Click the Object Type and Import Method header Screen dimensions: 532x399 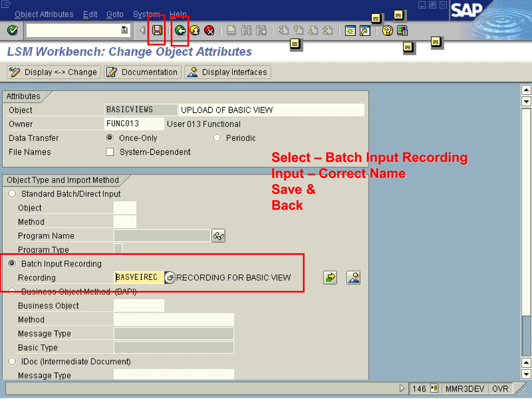63,180
